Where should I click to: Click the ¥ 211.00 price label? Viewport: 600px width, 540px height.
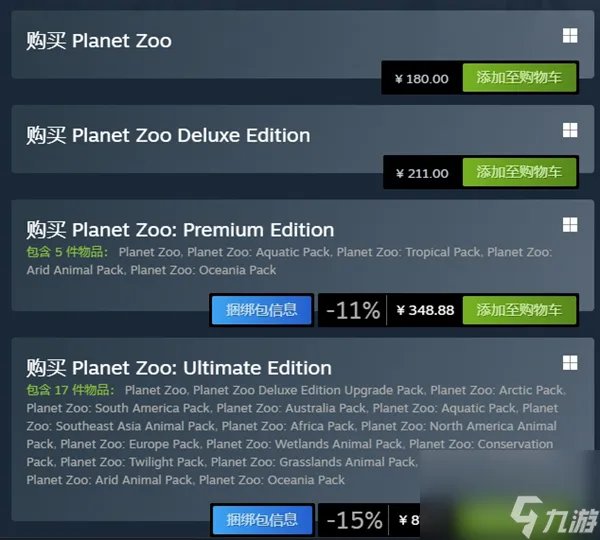click(x=422, y=172)
